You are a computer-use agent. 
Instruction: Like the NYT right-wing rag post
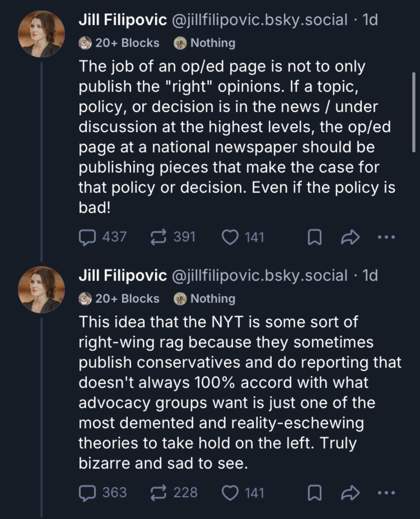230,493
